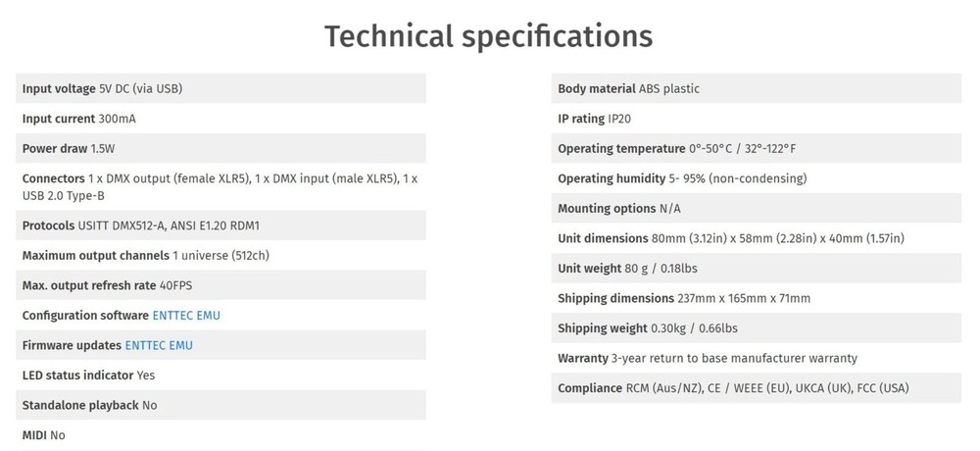Viewport: 980px width, 451px height.
Task: Click the Connectors specification row
Action: coord(220,187)
